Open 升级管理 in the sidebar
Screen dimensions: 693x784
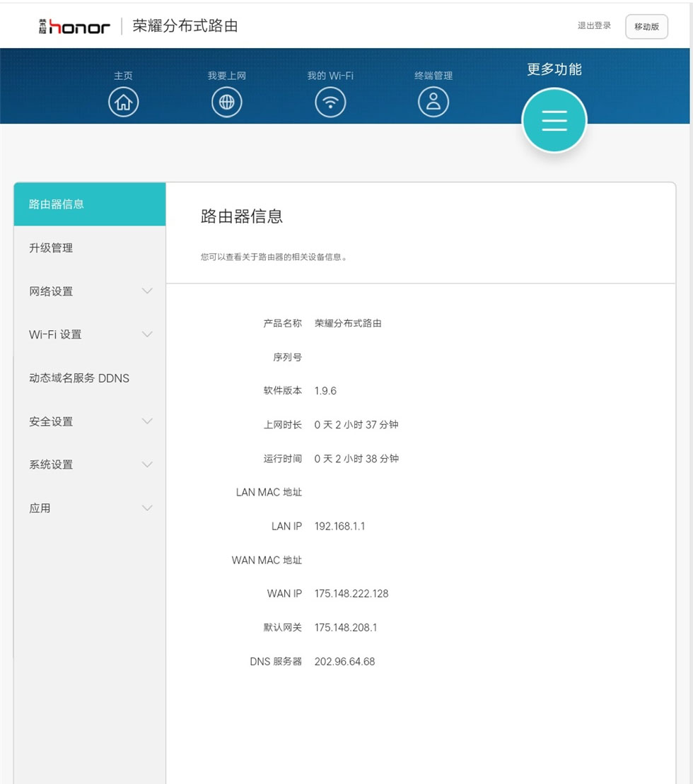pos(51,248)
